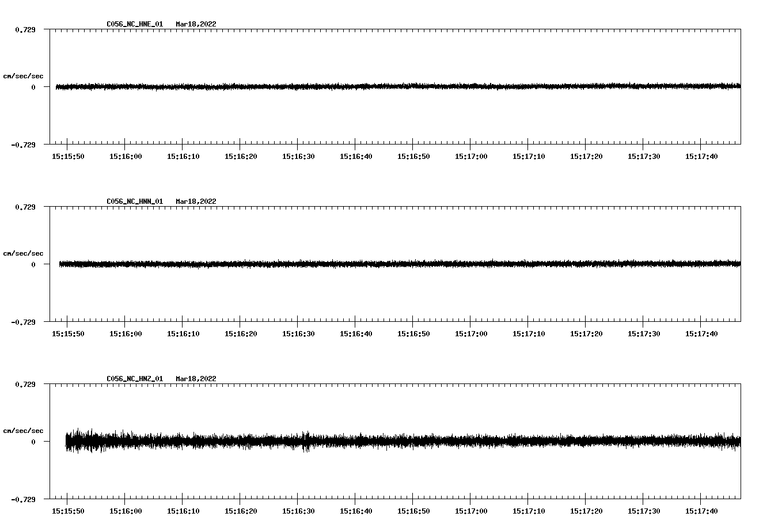782x532 pixels.
Task: Select the 15:17:00 time label under HNE plot
Action: tap(471, 157)
